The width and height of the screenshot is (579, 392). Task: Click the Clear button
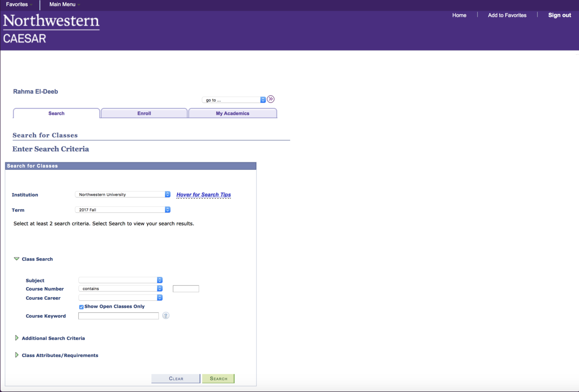click(176, 379)
